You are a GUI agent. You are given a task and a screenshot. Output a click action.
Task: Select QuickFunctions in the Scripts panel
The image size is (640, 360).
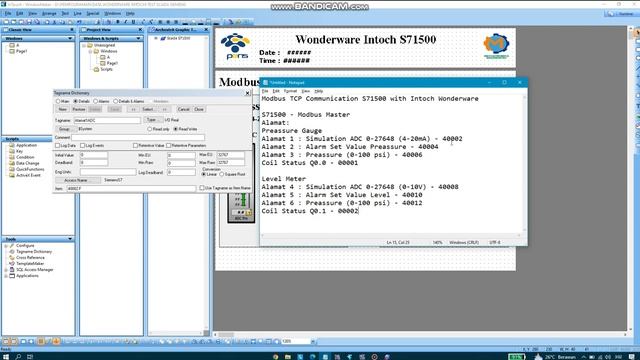tap(30, 169)
